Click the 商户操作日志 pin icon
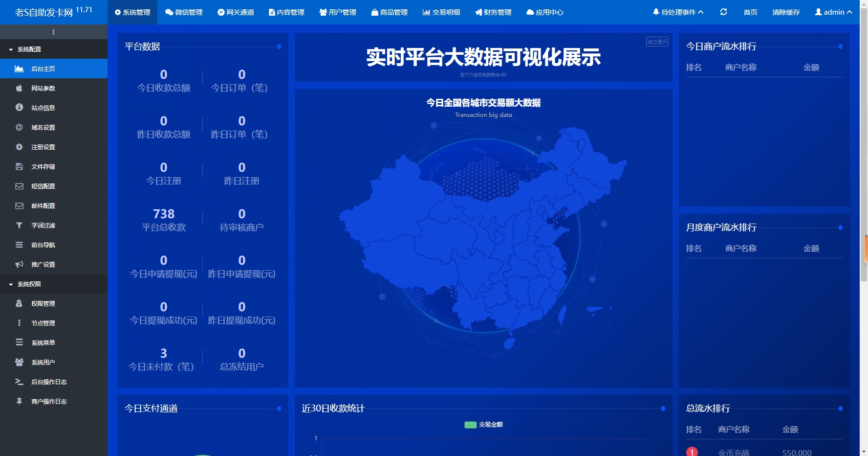The image size is (868, 456). coord(19,401)
